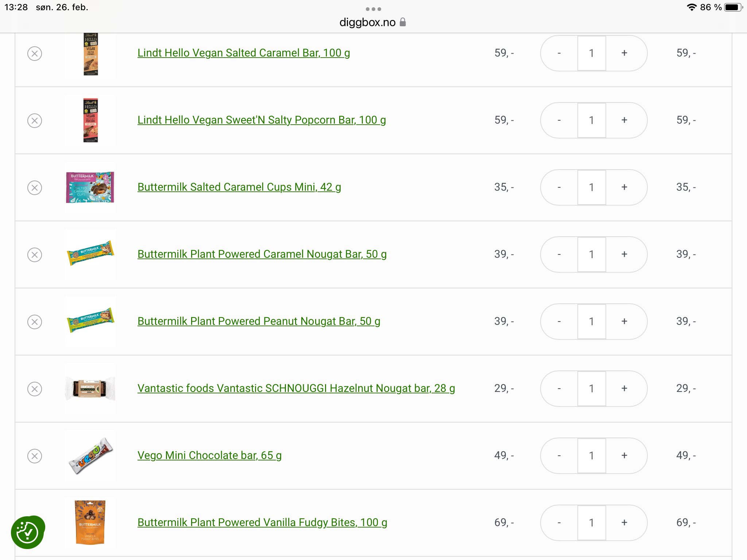Tap the three-dot multitasking menu at top
The image size is (747, 560).
(x=373, y=9)
